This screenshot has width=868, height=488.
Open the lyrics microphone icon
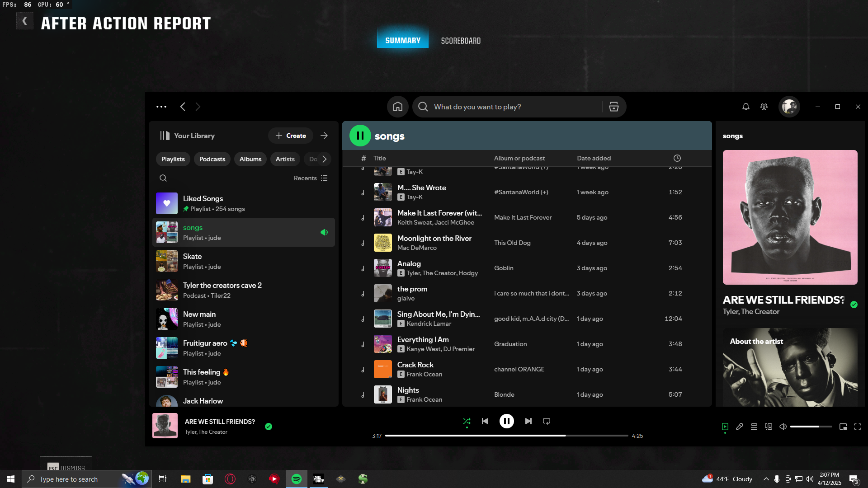pyautogui.click(x=740, y=427)
